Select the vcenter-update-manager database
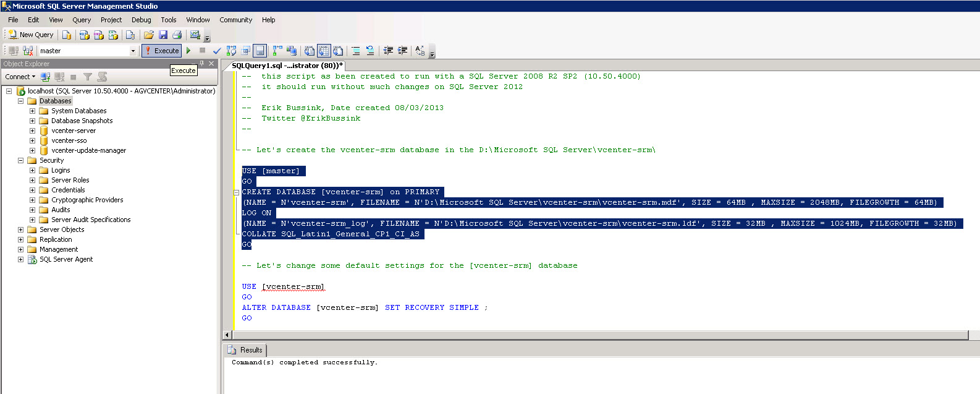This screenshot has height=394, width=980. 88,150
